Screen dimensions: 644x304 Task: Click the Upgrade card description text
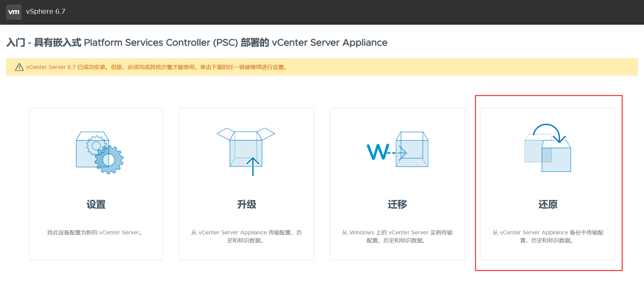pyautogui.click(x=247, y=236)
